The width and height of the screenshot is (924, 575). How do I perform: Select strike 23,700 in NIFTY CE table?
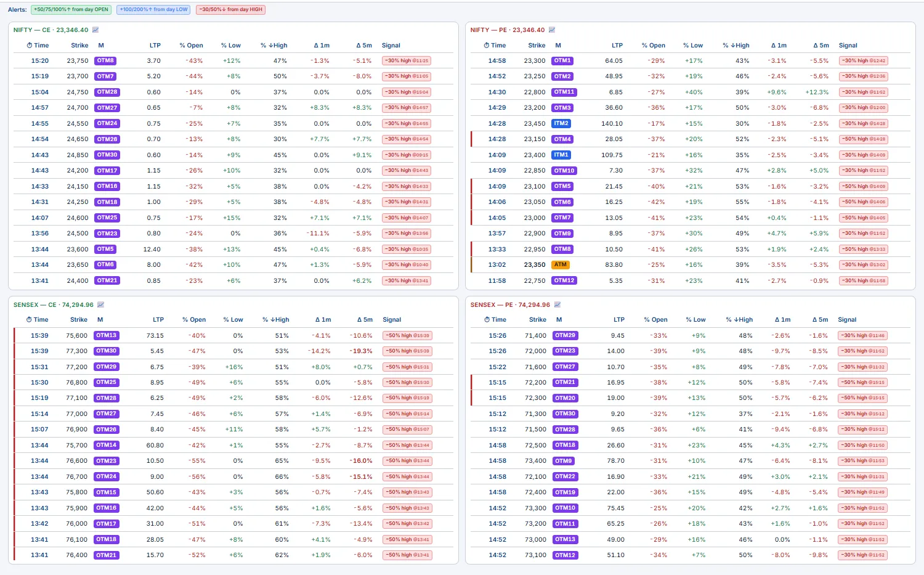click(78, 76)
